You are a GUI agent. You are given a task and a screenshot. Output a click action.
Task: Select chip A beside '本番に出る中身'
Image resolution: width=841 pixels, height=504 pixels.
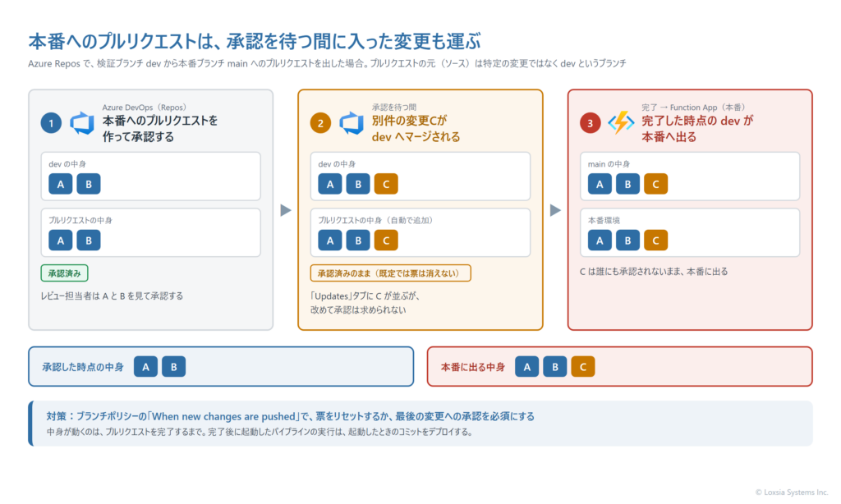[526, 367]
